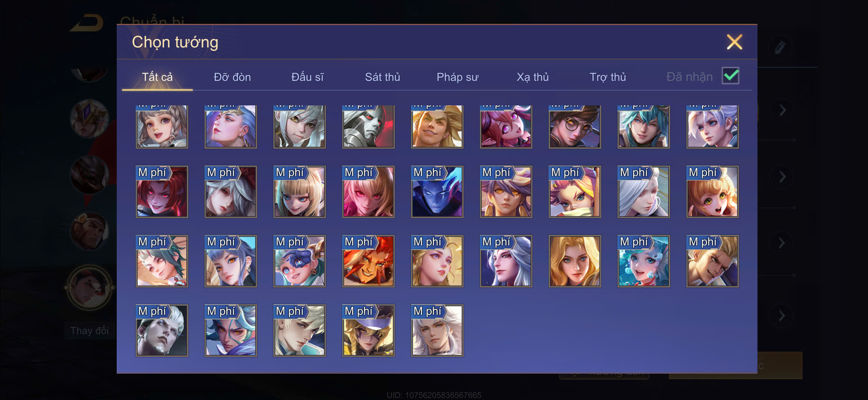Filter heroes by Xạ thủ
The height and width of the screenshot is (400, 868).
[x=532, y=77]
